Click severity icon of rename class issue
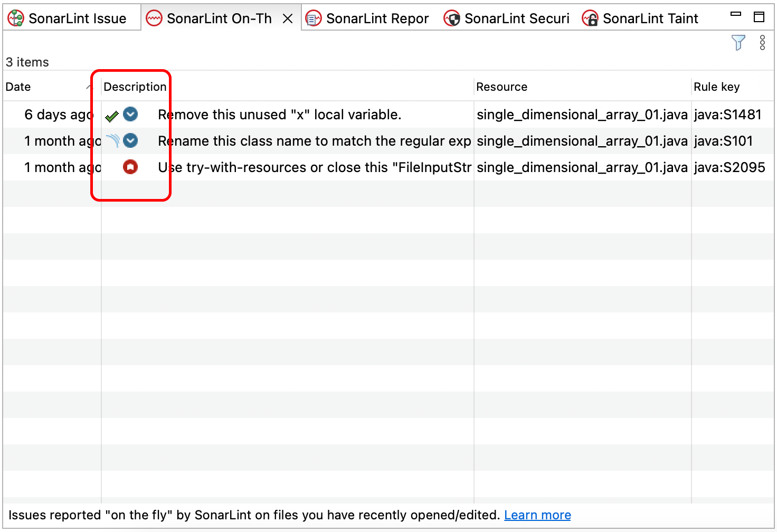Screen dimensions: 777x532 click(x=130, y=140)
